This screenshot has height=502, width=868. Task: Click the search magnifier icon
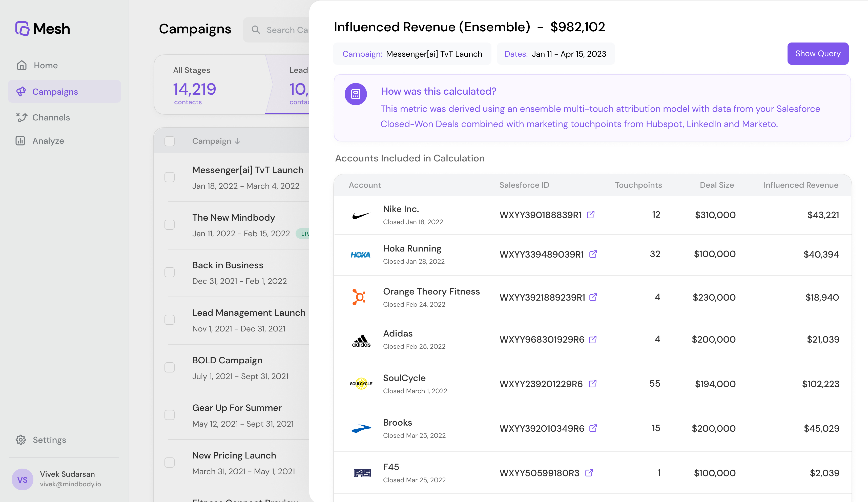255,30
